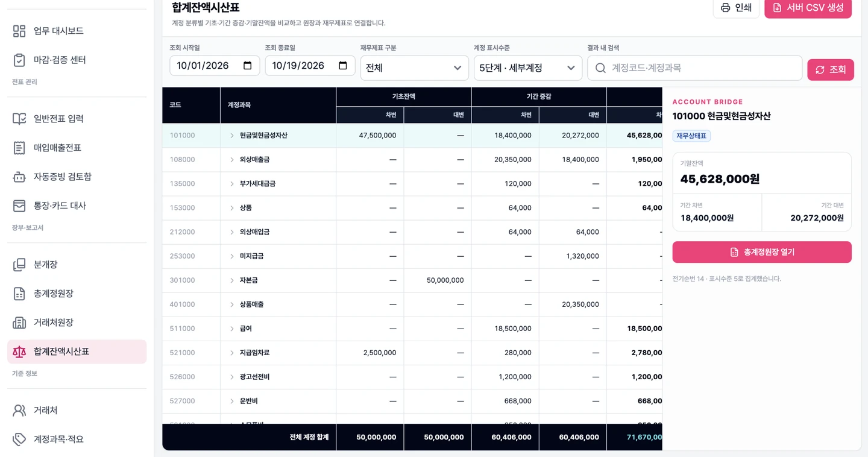
Task: Click the 2,500,000 cell in 지급임차료 row
Action: [370, 353]
